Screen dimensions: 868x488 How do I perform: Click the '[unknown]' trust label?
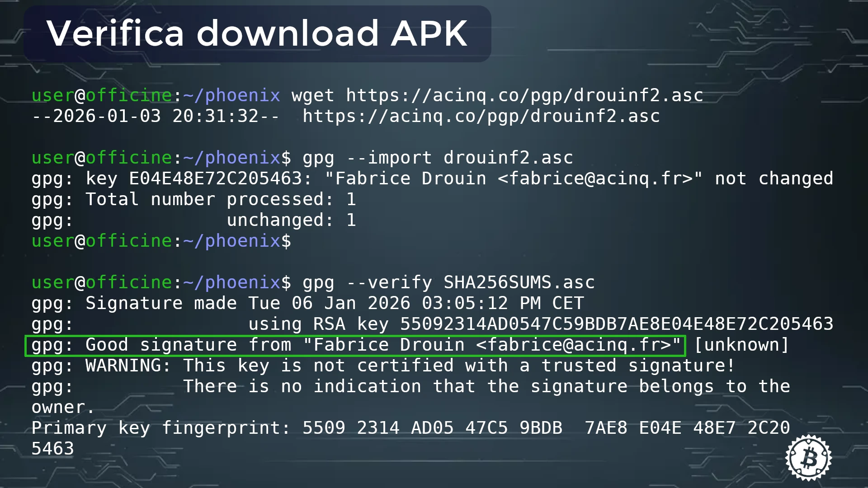(741, 345)
